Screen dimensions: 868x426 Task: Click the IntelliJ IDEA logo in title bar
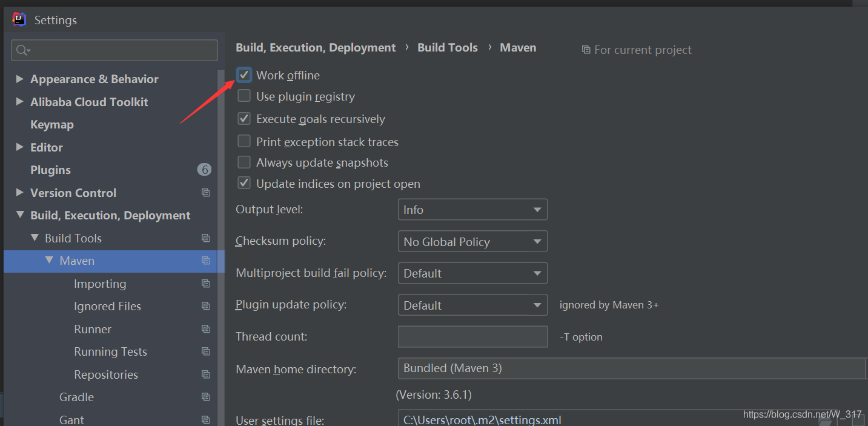pyautogui.click(x=19, y=19)
